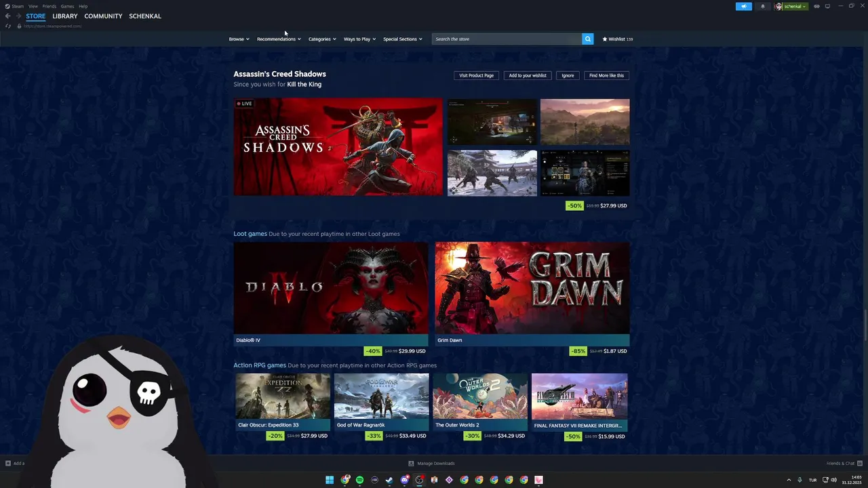Open Clair Obscur: Expedition 33 thumbnail
Screen dimensions: 868x488
[283, 396]
